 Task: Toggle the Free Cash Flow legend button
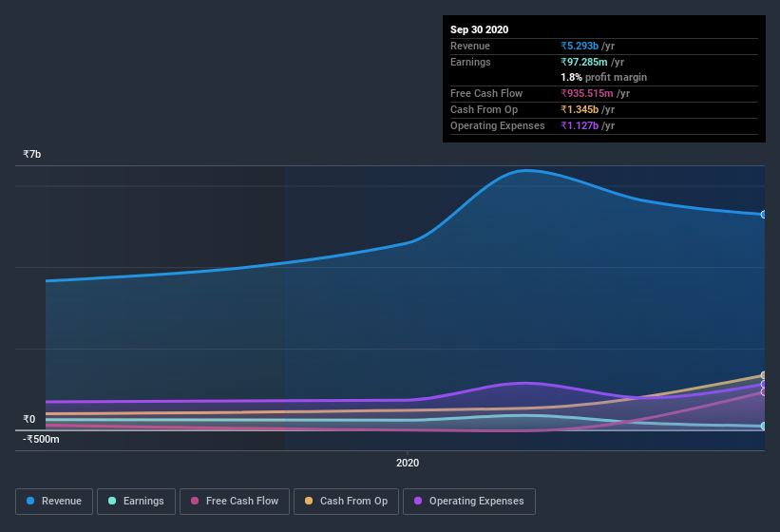(x=235, y=502)
